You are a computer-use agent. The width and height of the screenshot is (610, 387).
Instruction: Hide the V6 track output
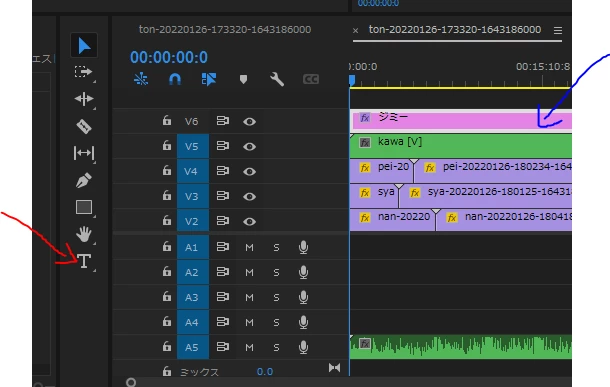tap(249, 122)
